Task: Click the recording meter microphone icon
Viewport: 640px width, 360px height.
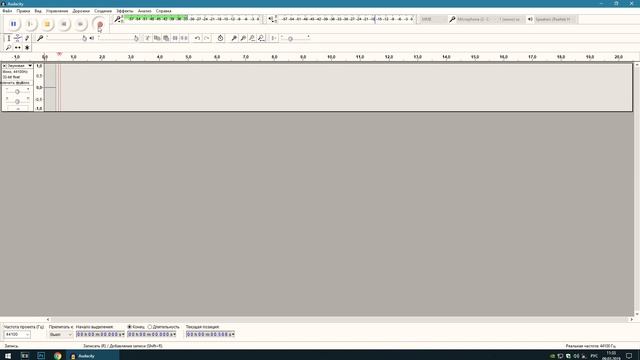Action: click(118, 19)
